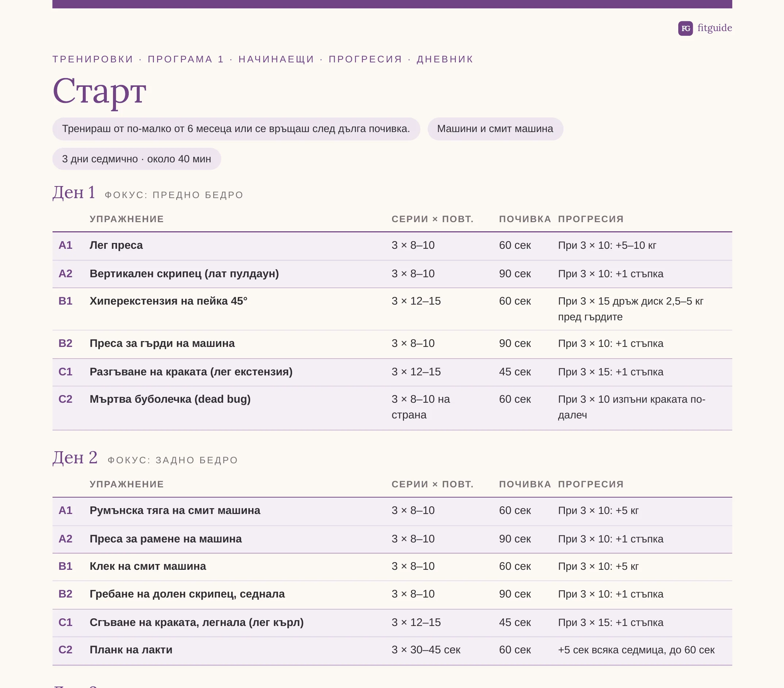This screenshot has height=688, width=784.
Task: Click 'Лег преса' exercise name
Action: click(x=116, y=245)
